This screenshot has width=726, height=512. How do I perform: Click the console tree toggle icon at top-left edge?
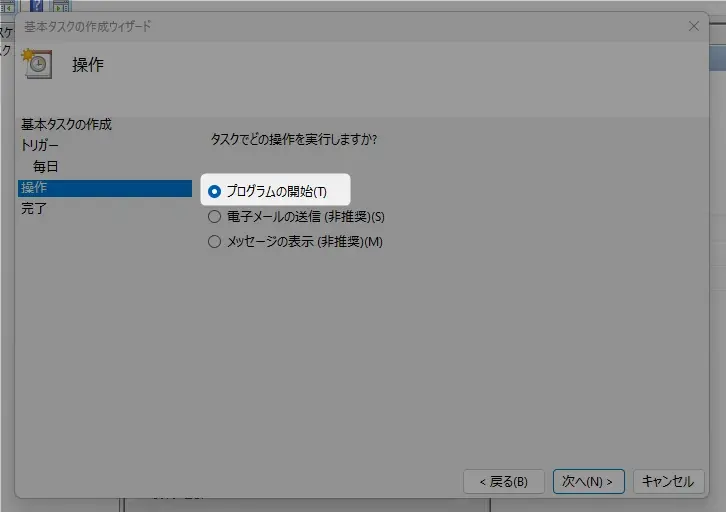click(7, 5)
